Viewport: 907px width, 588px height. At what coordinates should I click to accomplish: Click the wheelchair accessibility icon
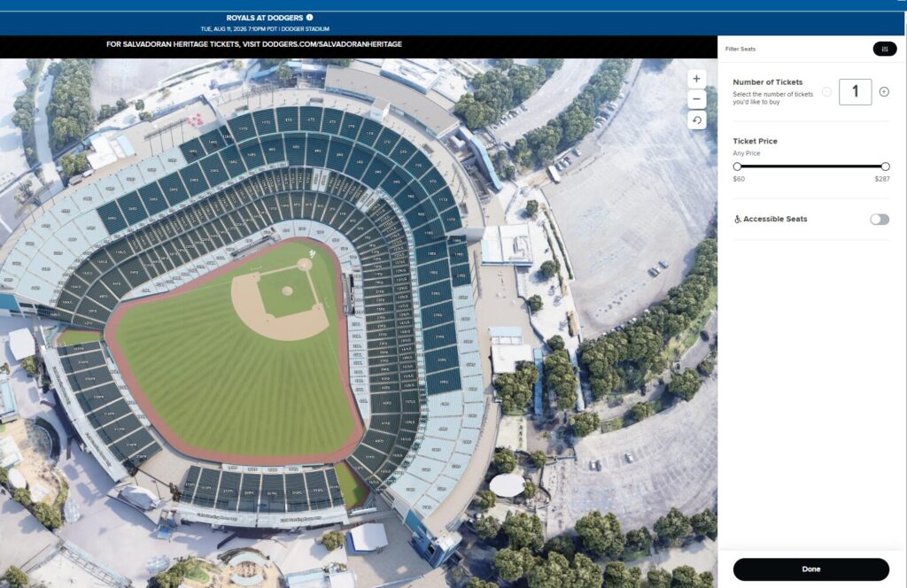point(738,219)
